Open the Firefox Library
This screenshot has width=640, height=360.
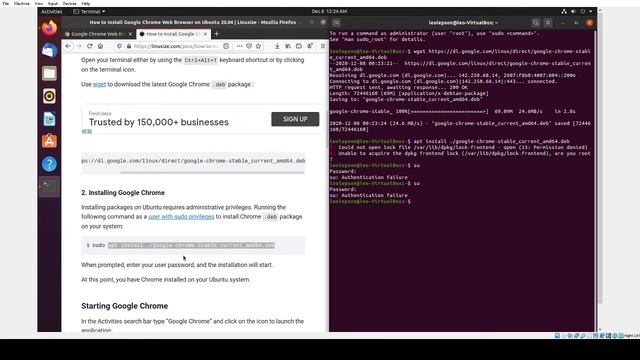[x=288, y=46]
